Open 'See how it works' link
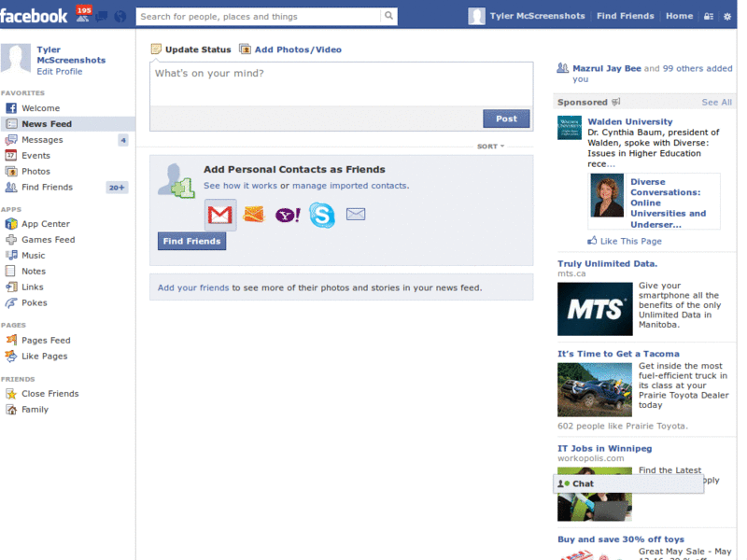Screen dimensions: 747x560 pyautogui.click(x=241, y=186)
